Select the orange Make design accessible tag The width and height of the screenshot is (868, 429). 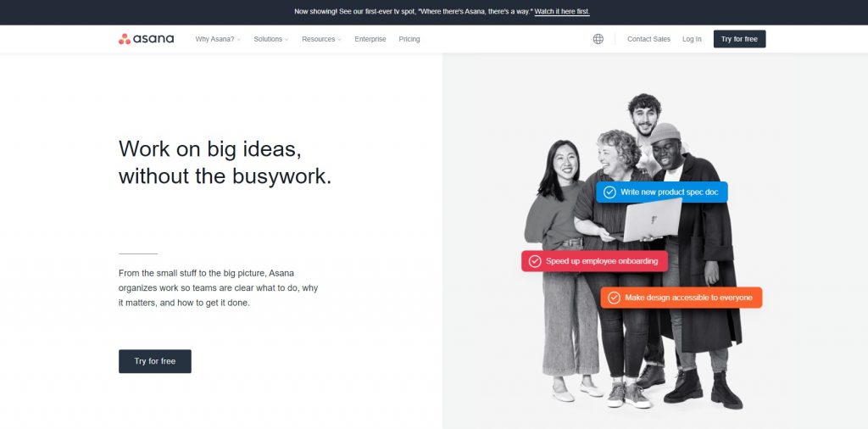682,298
